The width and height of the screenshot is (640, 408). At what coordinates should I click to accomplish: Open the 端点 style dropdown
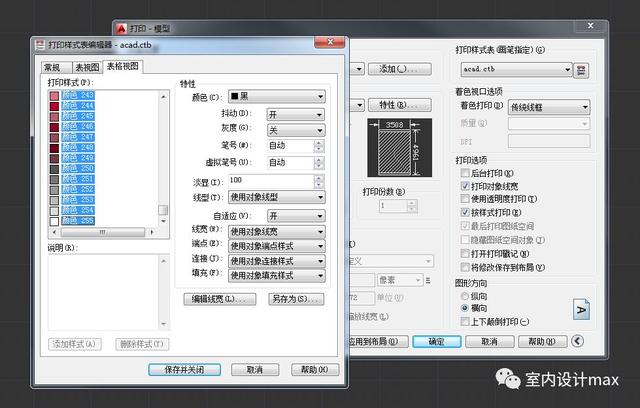point(277,246)
